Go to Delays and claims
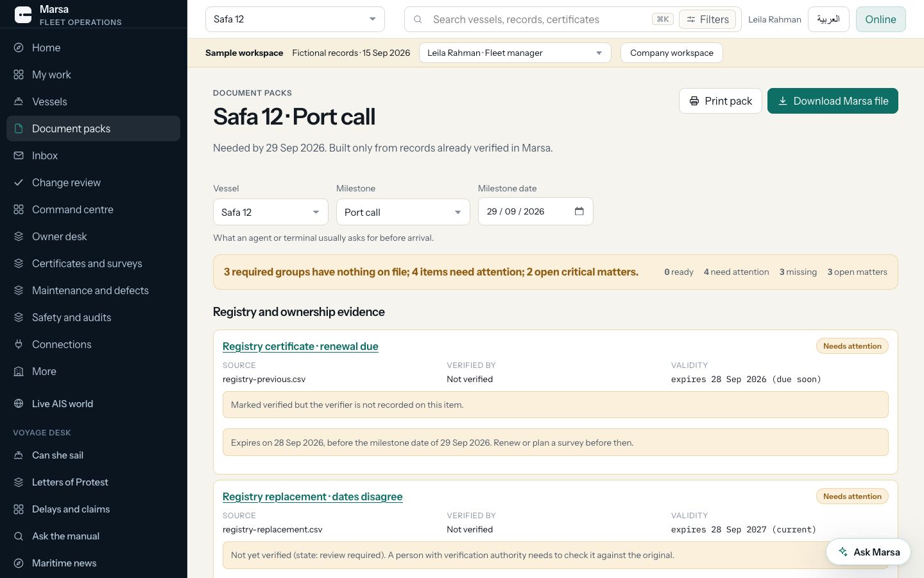 point(93,509)
